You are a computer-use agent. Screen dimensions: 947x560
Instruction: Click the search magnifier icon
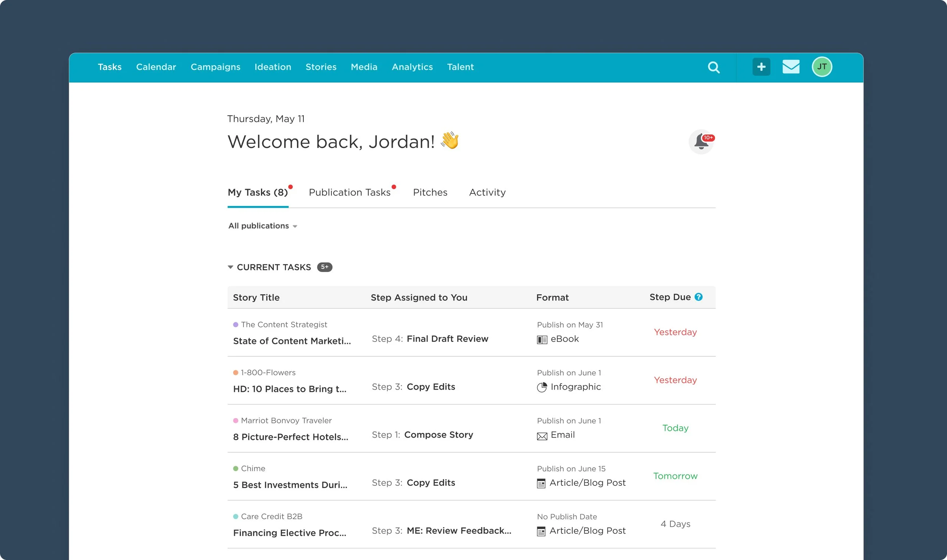coord(713,67)
